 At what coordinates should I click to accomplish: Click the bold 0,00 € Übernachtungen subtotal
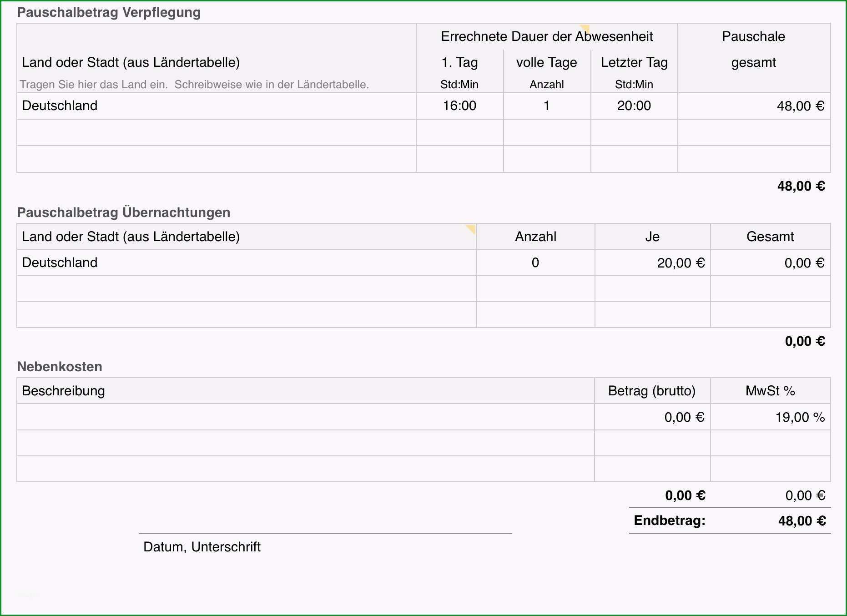(x=805, y=341)
